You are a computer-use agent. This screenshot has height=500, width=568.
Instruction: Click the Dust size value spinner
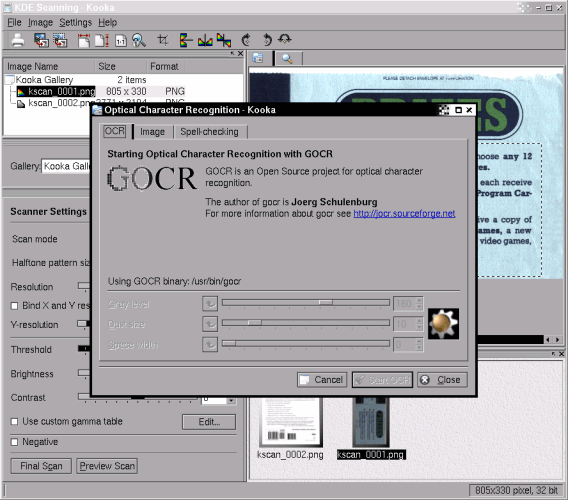tap(408, 324)
